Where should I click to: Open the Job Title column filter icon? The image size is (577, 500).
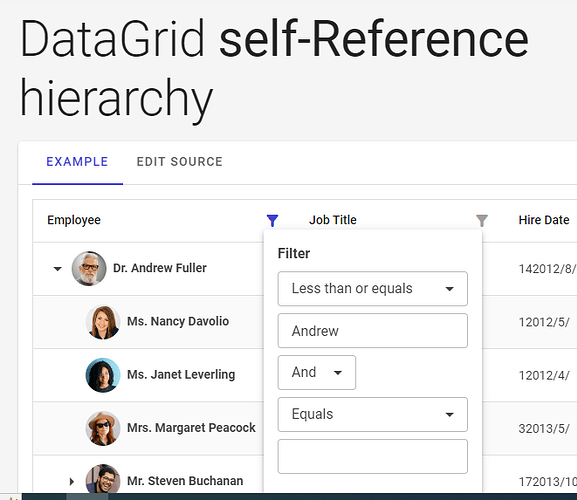coord(482,220)
